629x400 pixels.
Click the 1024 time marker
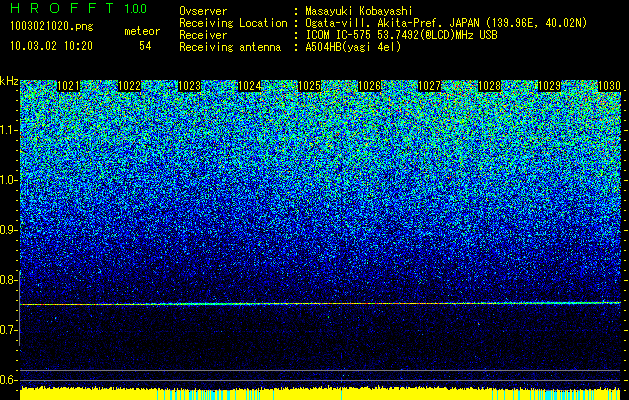250,86
